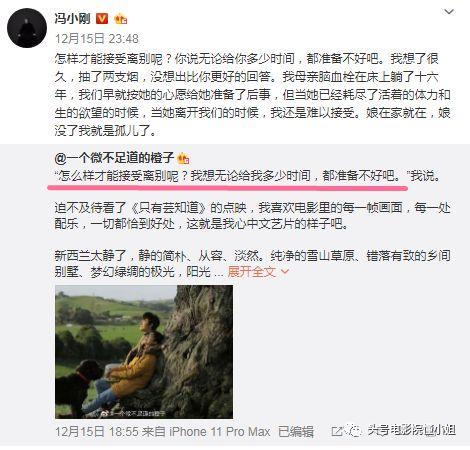Expand full text via 展开全文
Image resolution: width=470 pixels, height=450 pixels.
(x=252, y=272)
